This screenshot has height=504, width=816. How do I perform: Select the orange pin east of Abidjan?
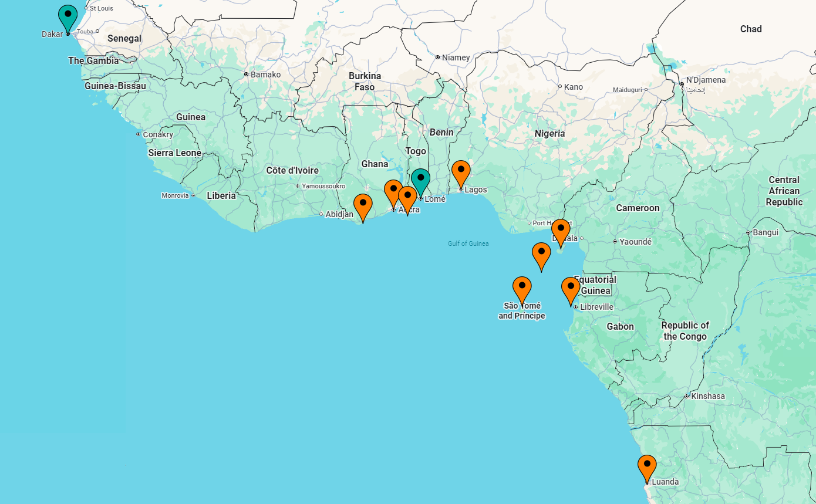click(x=363, y=205)
